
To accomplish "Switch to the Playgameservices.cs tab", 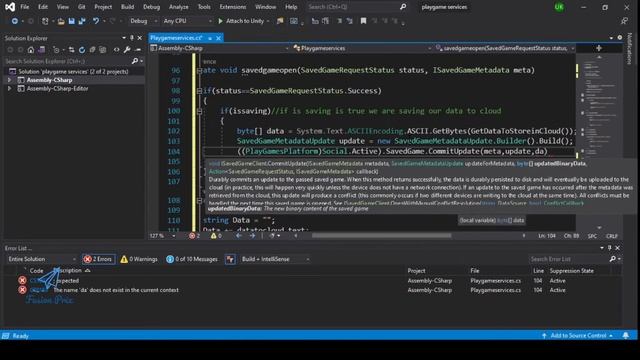I will click(x=176, y=38).
